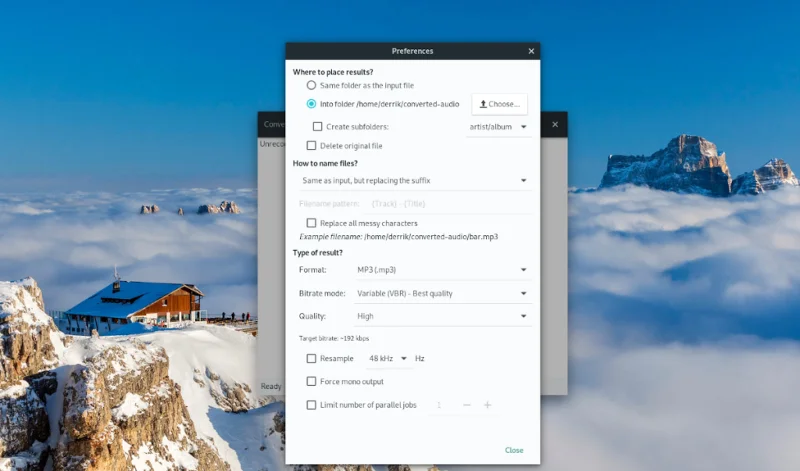The width and height of the screenshot is (800, 471).
Task: Click the Choose... folder button
Action: [499, 104]
